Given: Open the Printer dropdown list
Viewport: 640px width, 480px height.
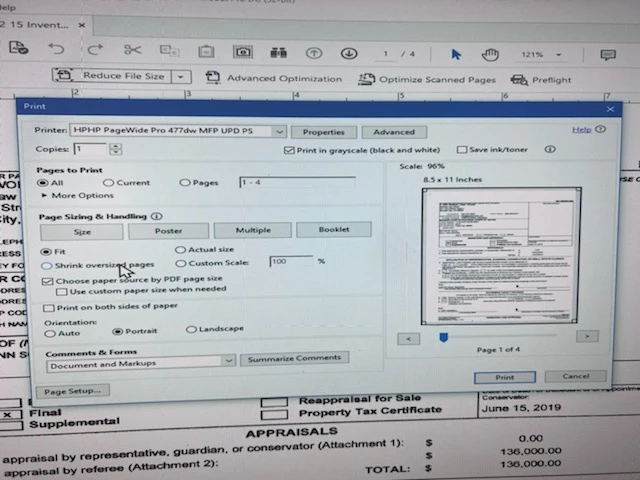Looking at the screenshot, I should click(x=279, y=131).
